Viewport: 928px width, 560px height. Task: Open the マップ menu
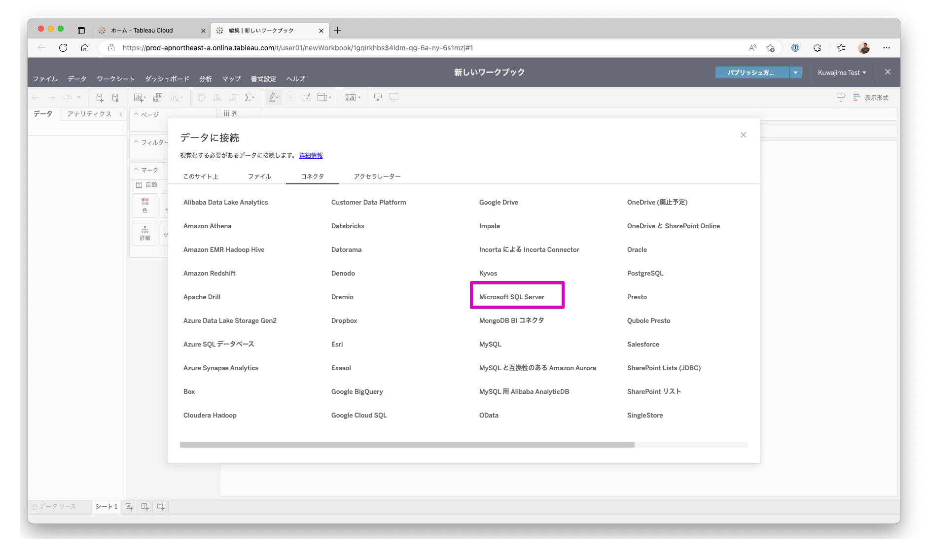coord(231,79)
